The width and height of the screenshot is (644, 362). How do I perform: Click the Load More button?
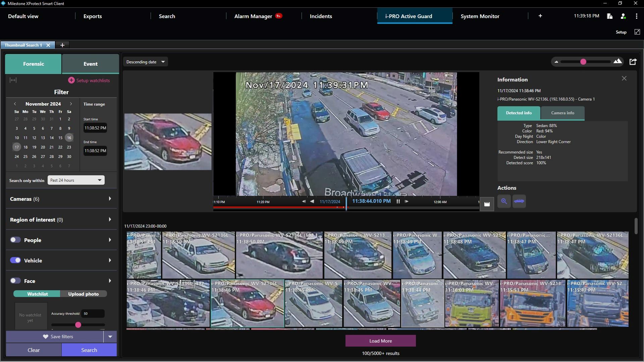[380, 341]
